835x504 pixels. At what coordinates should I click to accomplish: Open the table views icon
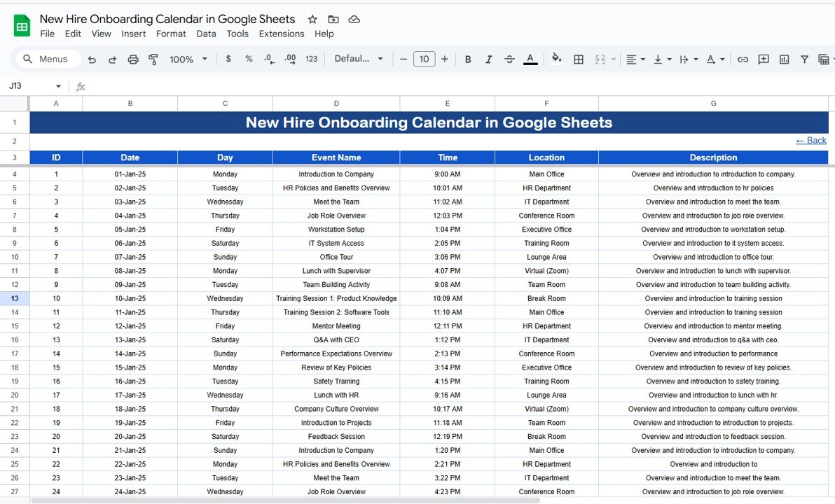824,59
